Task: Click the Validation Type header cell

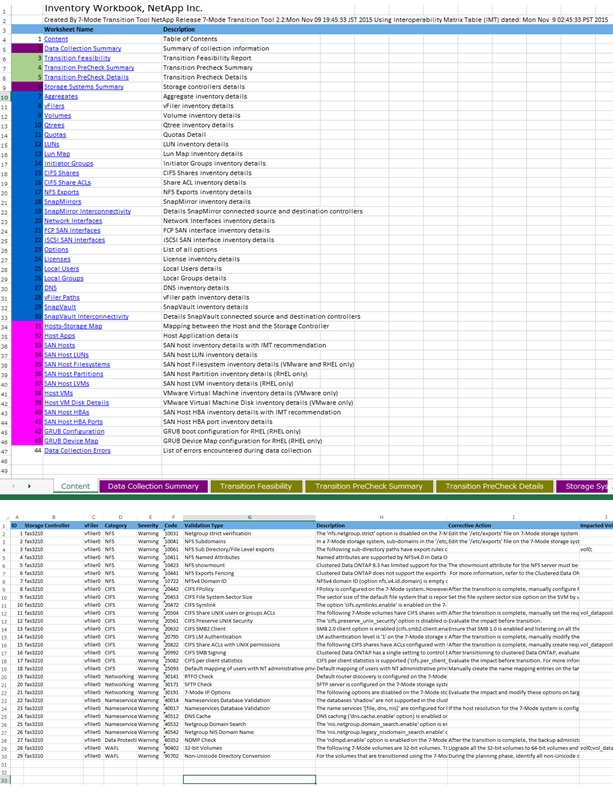Action: coord(249,525)
